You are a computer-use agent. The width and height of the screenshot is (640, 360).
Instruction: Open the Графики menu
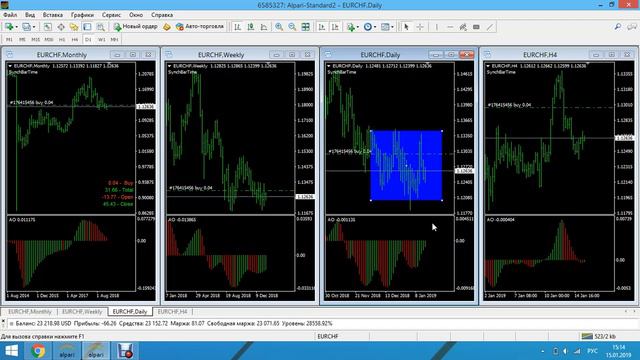[x=82, y=15]
